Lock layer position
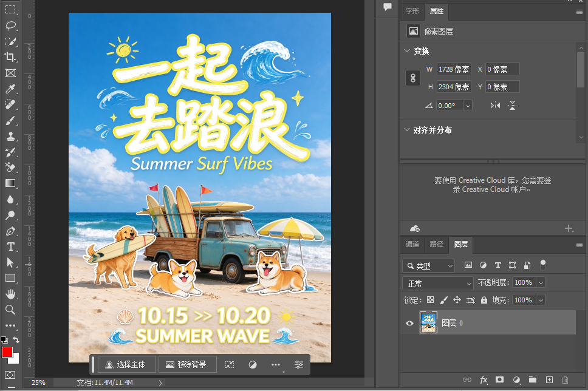The width and height of the screenshot is (588, 391). point(457,300)
